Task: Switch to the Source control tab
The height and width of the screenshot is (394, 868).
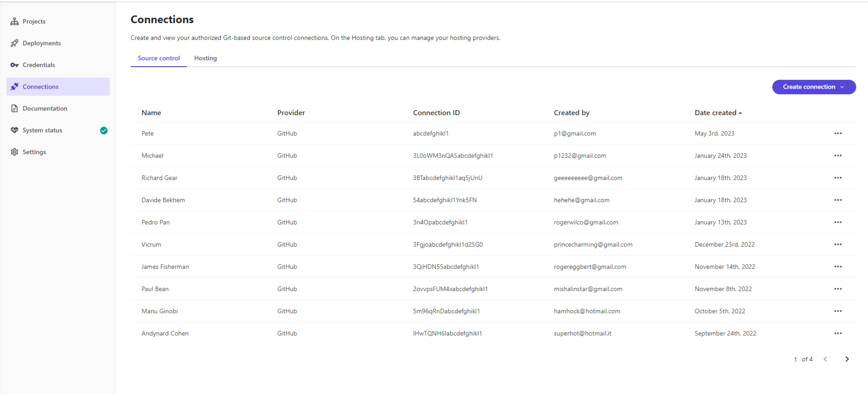Action: [x=159, y=58]
